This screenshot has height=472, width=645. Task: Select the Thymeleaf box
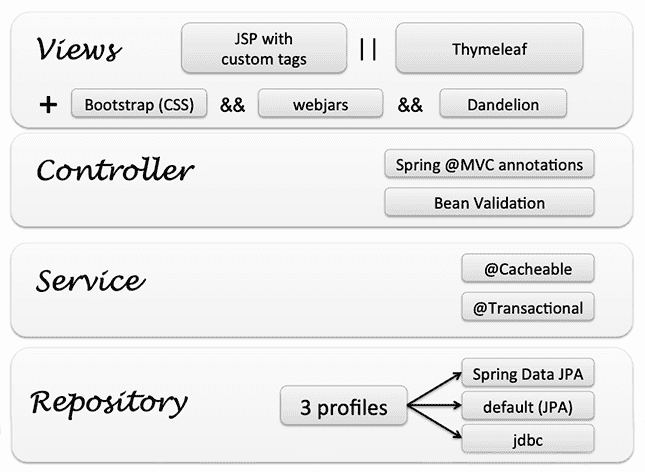pyautogui.click(x=489, y=49)
